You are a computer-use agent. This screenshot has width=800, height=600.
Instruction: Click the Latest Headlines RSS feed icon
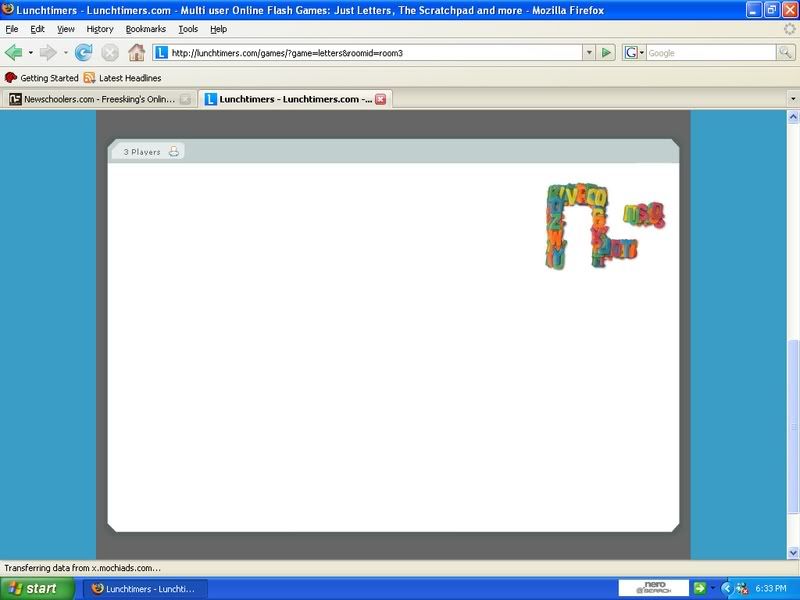click(90, 78)
